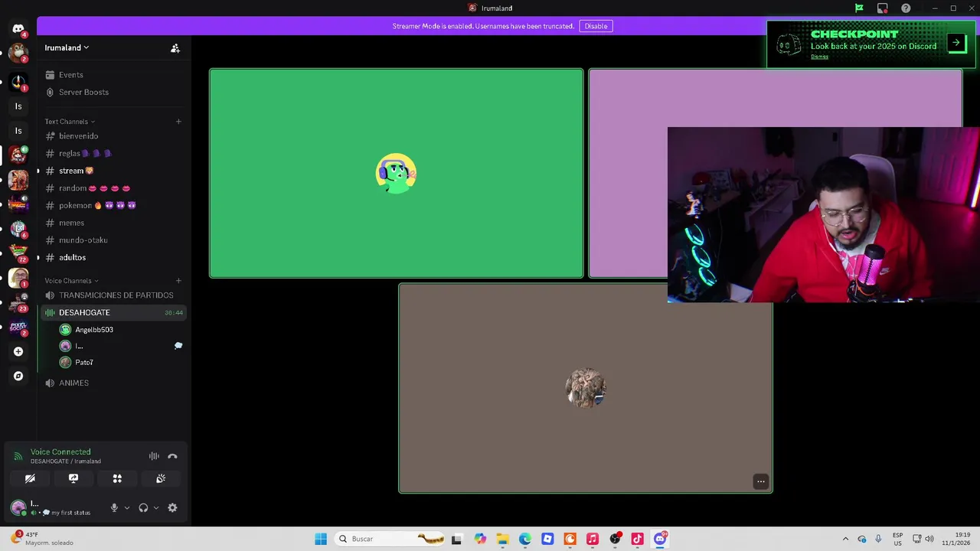Focus the green participant video tile
Image resolution: width=980 pixels, height=551 pixels.
[396, 173]
